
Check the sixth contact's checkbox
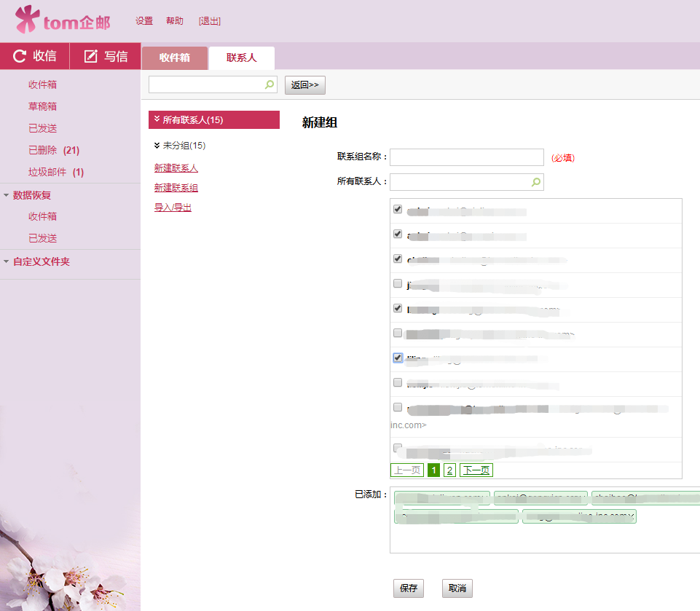(x=398, y=333)
